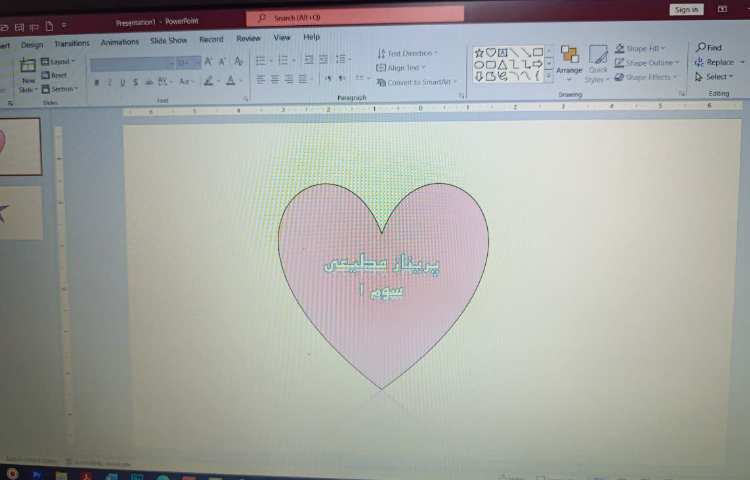
Task: Apply bold formatting to text
Action: coord(97,82)
